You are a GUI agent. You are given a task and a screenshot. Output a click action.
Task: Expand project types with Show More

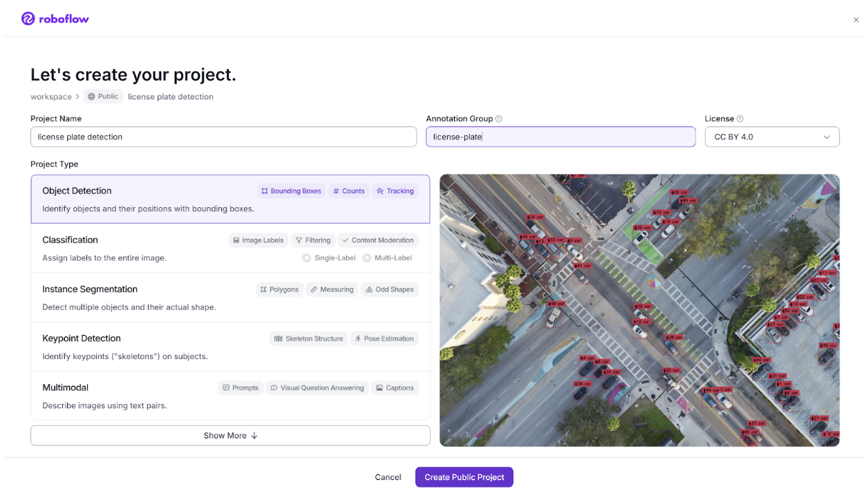coord(230,436)
